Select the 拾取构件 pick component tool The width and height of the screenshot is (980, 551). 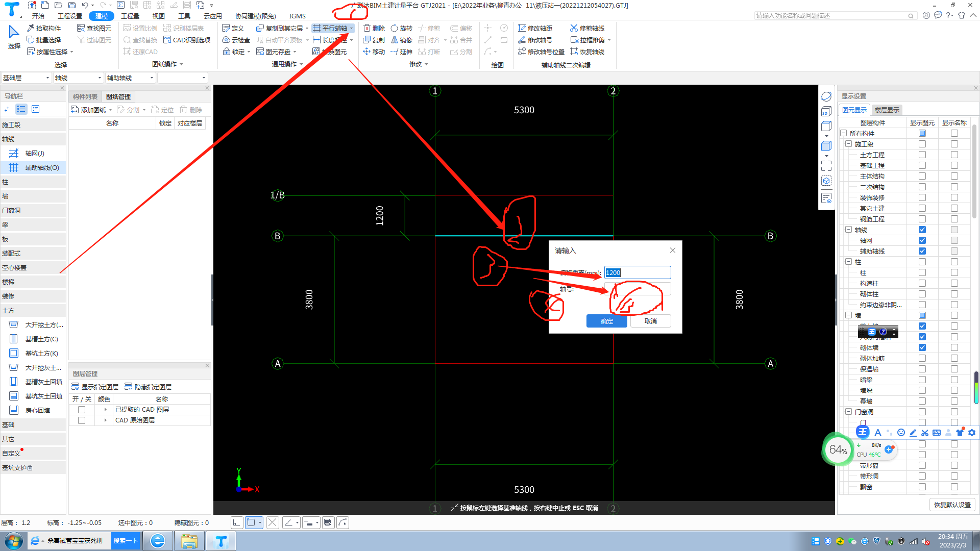coord(44,28)
